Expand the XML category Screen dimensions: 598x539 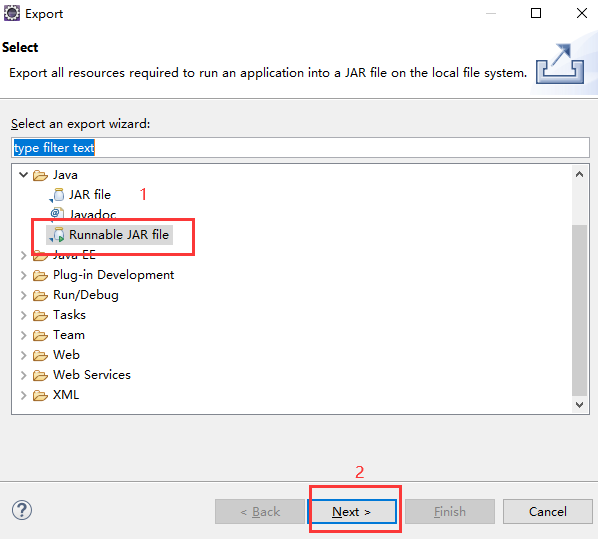tap(24, 396)
